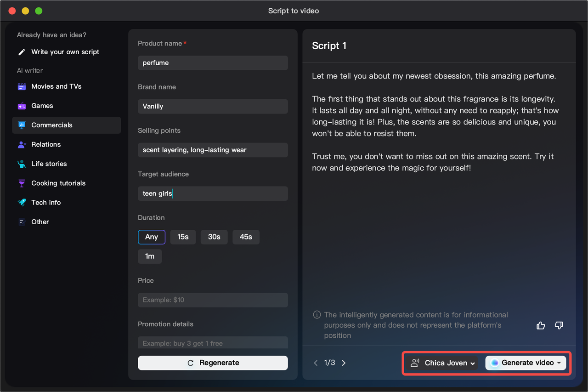Image resolution: width=588 pixels, height=392 pixels.
Task: Click the Commercials presentation board icon
Action: pos(22,125)
